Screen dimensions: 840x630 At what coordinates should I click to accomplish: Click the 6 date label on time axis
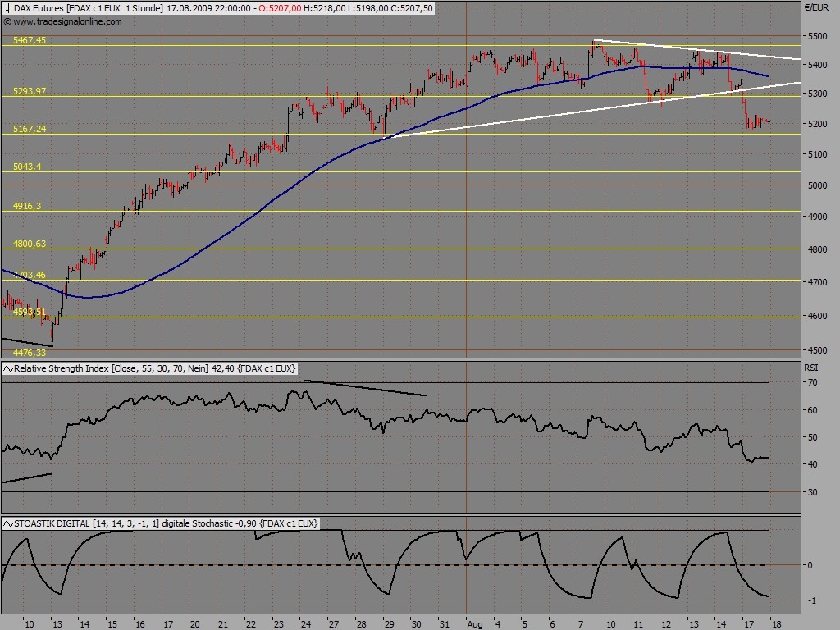pyautogui.click(x=552, y=624)
